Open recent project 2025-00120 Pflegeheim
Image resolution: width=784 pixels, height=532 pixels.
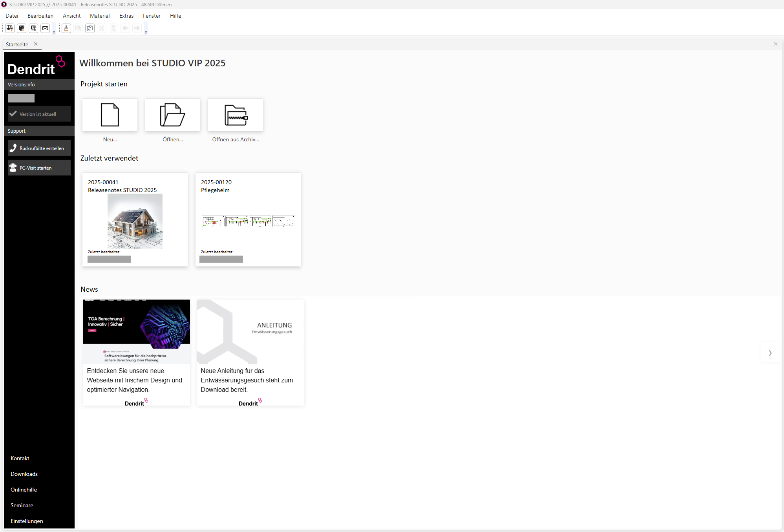pos(248,220)
